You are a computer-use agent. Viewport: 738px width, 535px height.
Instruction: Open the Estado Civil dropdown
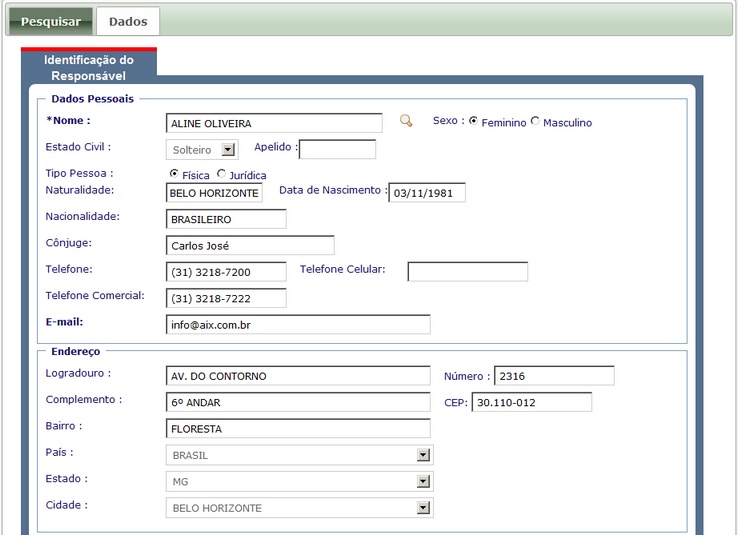pyautogui.click(x=227, y=150)
